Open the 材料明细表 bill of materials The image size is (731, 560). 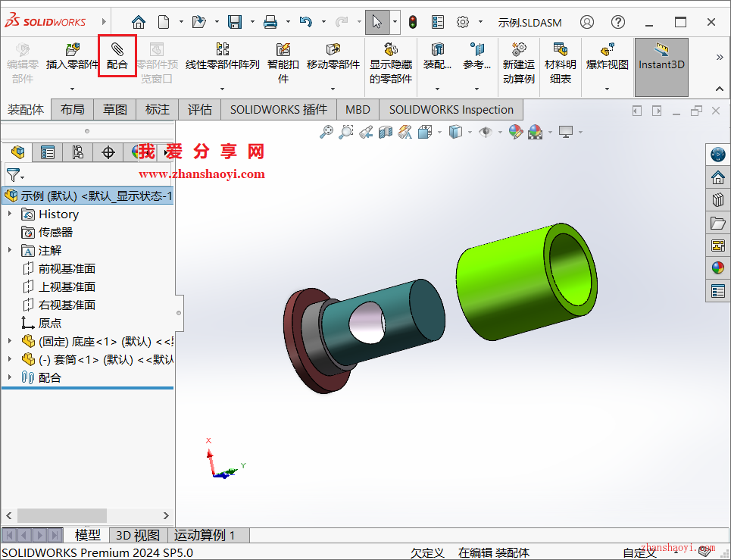point(561,63)
